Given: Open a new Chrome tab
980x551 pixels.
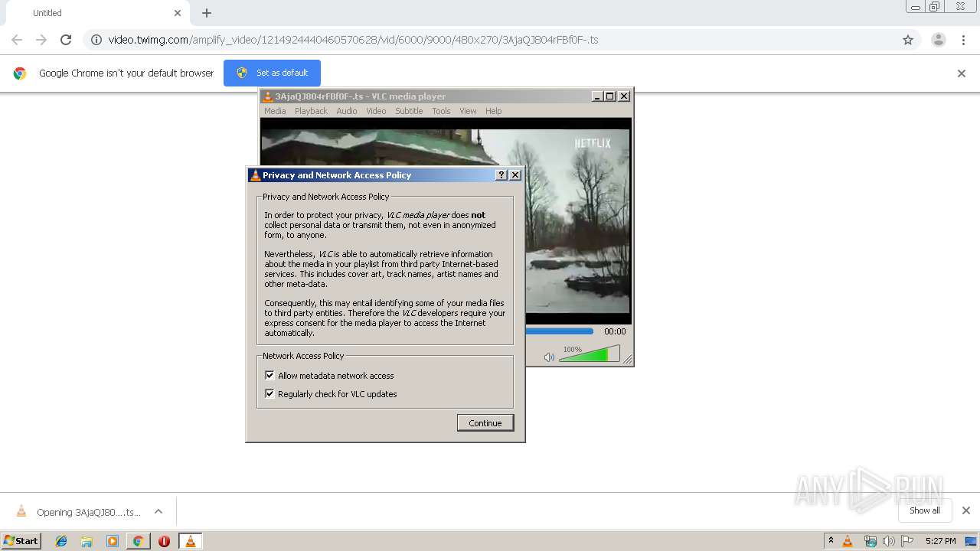Looking at the screenshot, I should pos(207,13).
